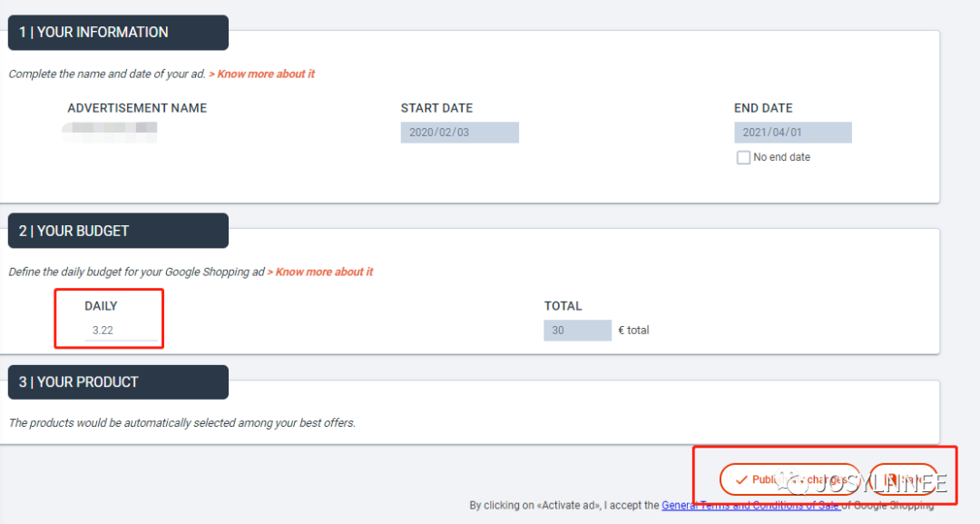Click the Total budget field
This screenshot has width=980, height=524.
click(x=577, y=331)
